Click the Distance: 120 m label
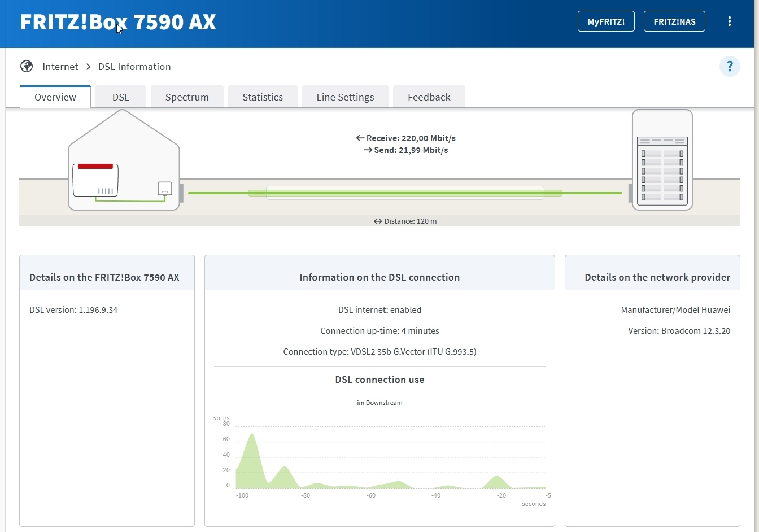 pos(405,221)
